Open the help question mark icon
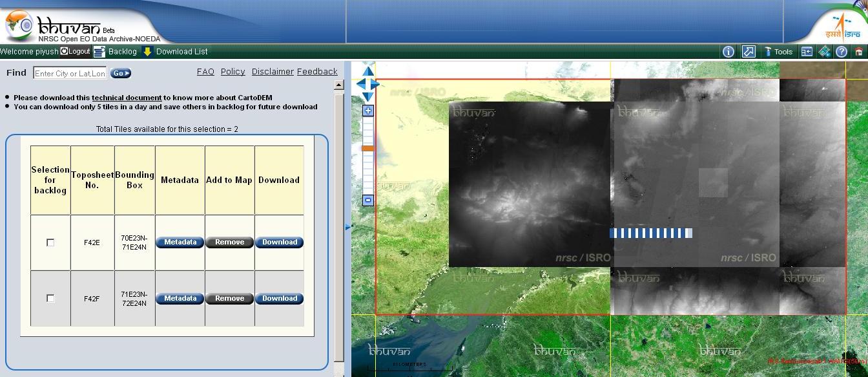Screen dimensions: 868x377 (842, 52)
